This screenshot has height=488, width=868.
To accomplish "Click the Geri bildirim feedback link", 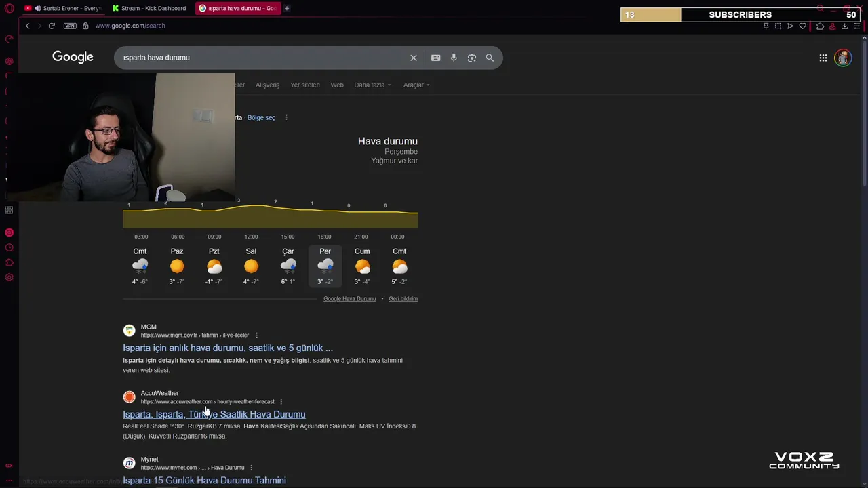I will (403, 298).
